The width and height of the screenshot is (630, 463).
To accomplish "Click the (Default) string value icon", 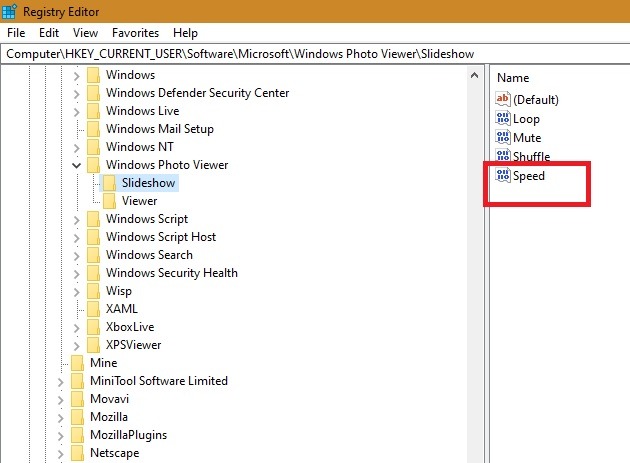I will click(x=503, y=100).
